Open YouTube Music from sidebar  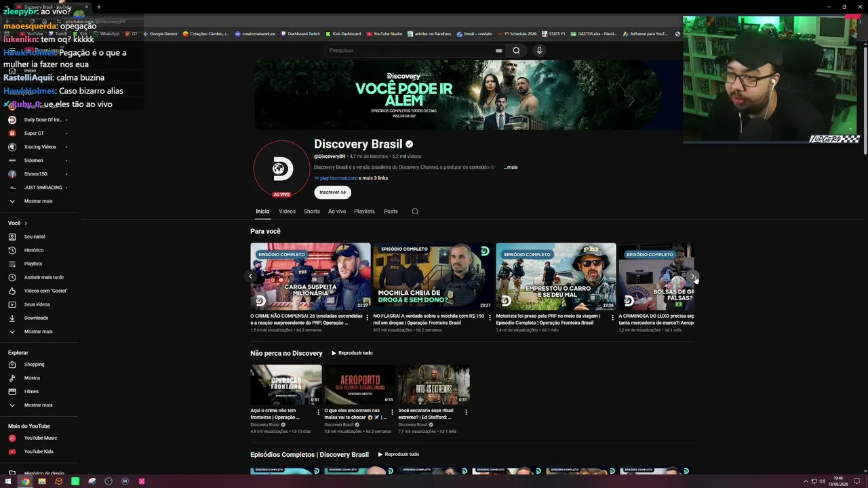(40, 438)
